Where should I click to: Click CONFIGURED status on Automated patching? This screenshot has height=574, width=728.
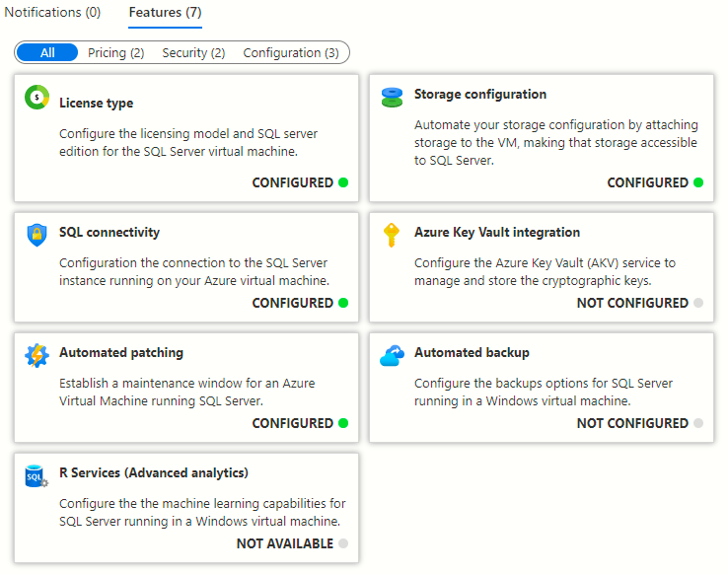(x=293, y=423)
